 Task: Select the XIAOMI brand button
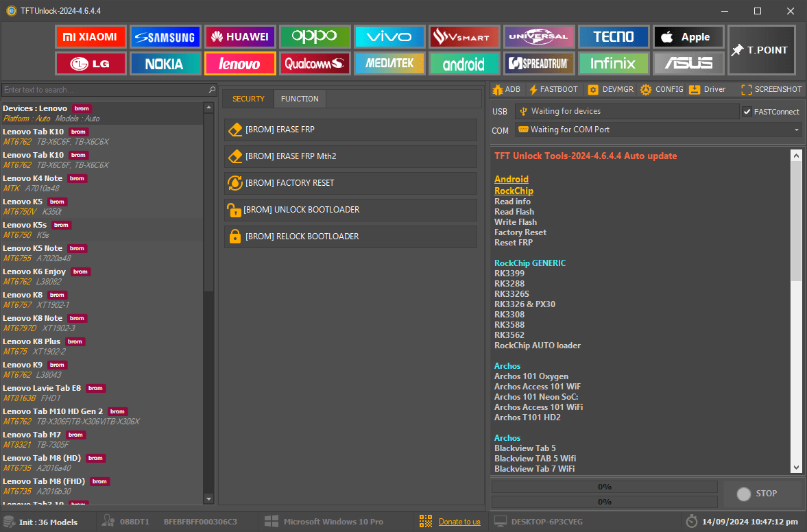91,36
